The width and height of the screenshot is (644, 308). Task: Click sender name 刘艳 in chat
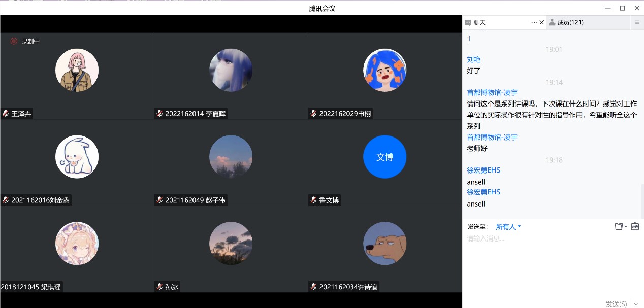474,59
